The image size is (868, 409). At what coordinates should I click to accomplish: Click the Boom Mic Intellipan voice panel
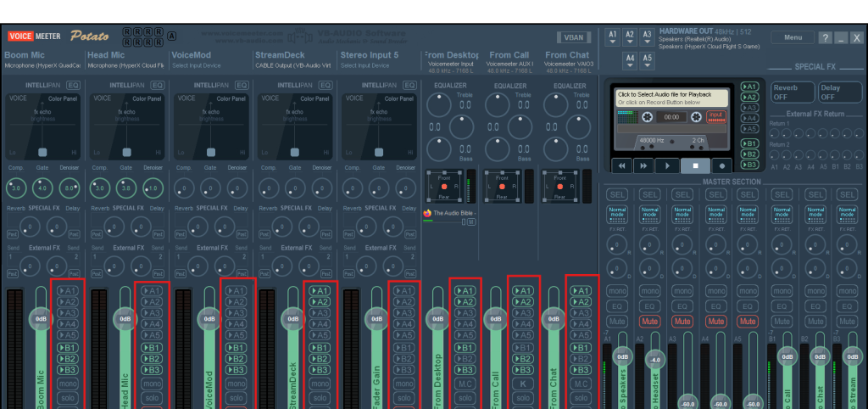[x=42, y=127]
